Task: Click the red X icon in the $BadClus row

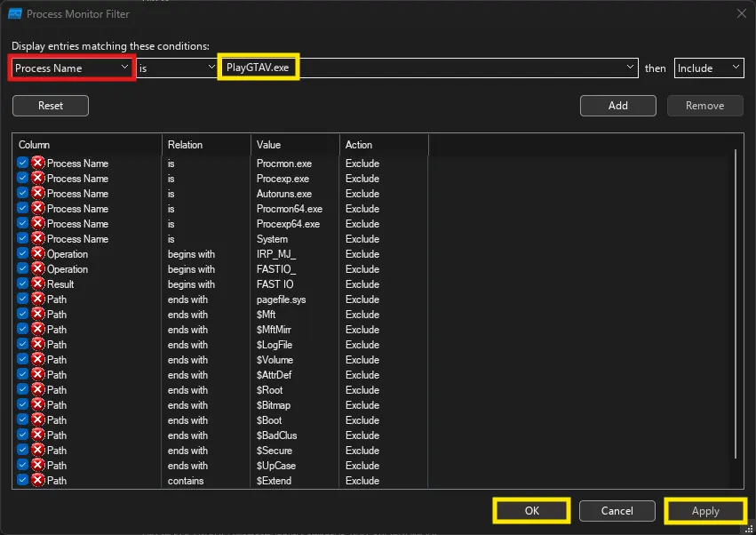Action: [38, 435]
